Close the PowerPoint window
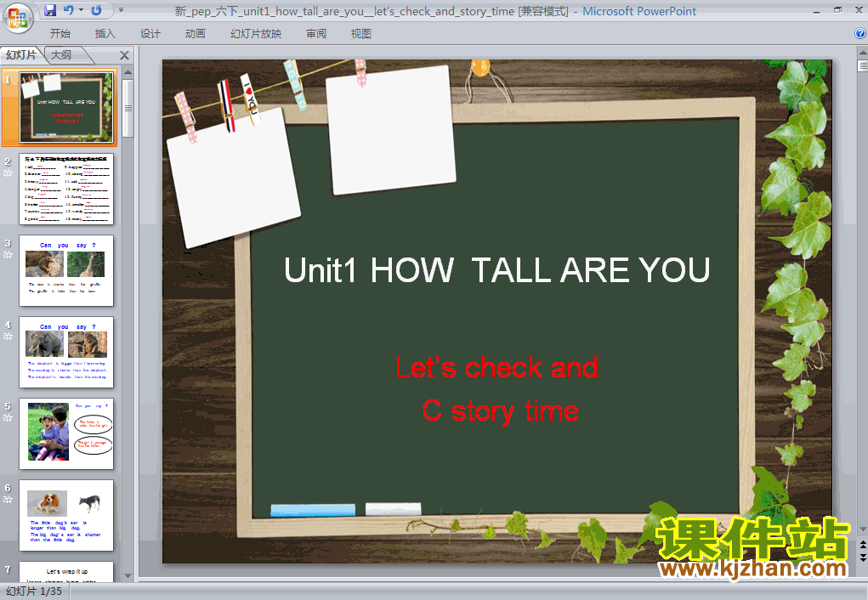Image resolution: width=868 pixels, height=600 pixels. coord(859,10)
